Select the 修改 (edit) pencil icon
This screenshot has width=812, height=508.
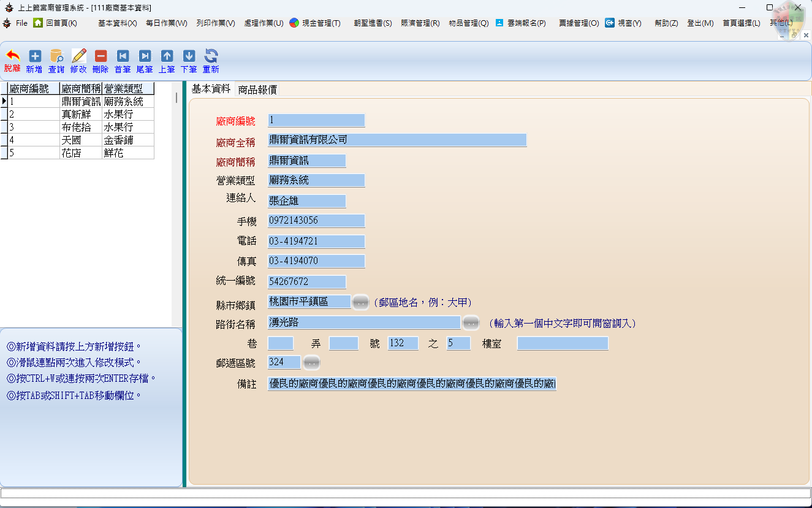point(78,56)
